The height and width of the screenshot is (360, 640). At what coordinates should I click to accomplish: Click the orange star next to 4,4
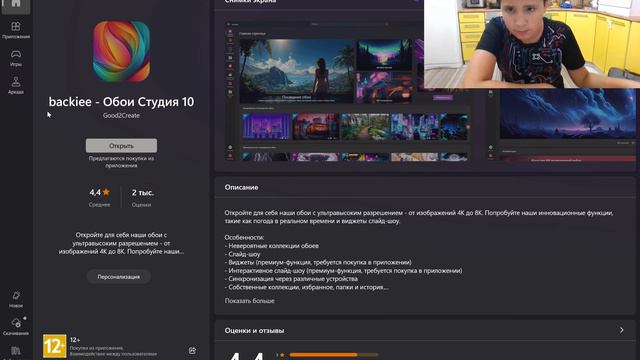tap(106, 192)
